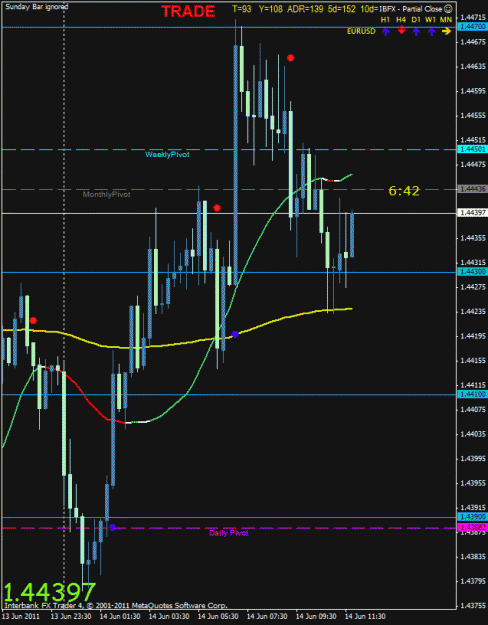488x625 pixels.
Task: Click the T=93 range value
Action: pos(242,9)
